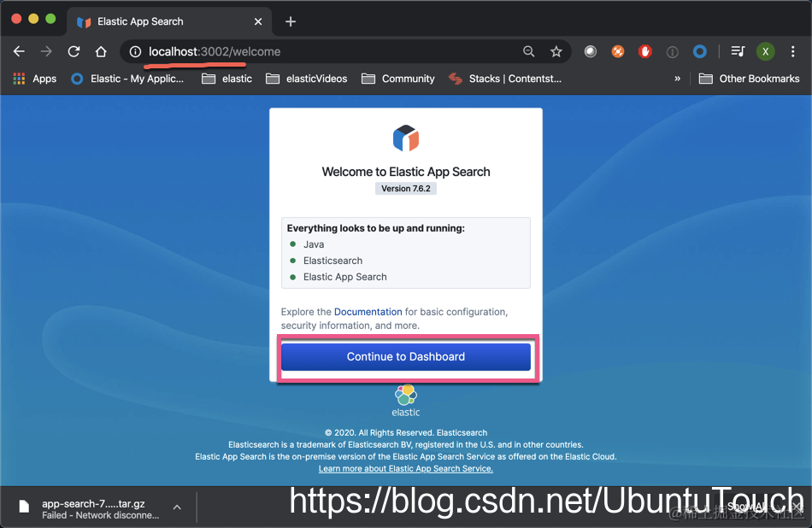Open the red hand blocker extension
The width and height of the screenshot is (812, 528).
click(x=644, y=51)
